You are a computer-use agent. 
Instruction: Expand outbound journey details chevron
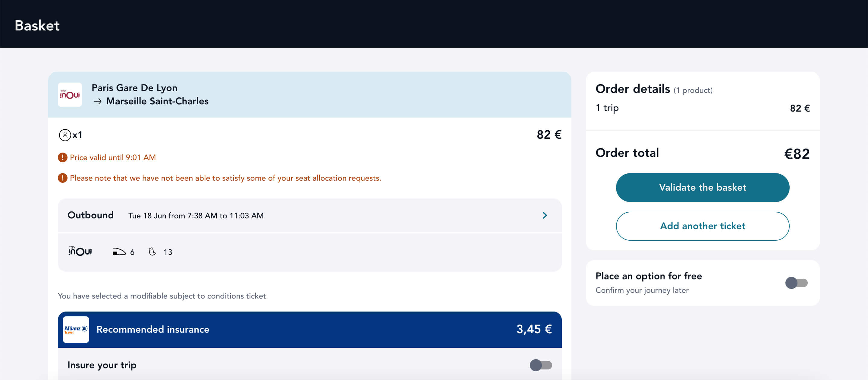(545, 215)
